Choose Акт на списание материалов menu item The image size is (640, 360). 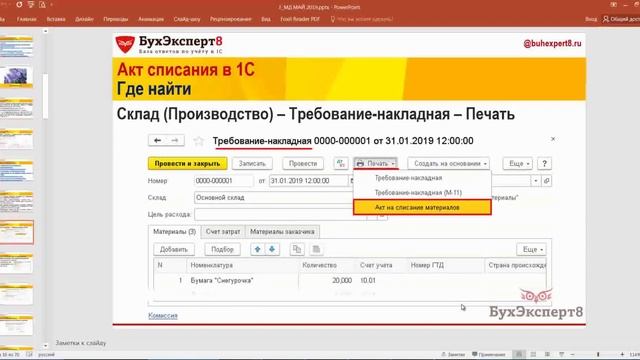pyautogui.click(x=422, y=207)
